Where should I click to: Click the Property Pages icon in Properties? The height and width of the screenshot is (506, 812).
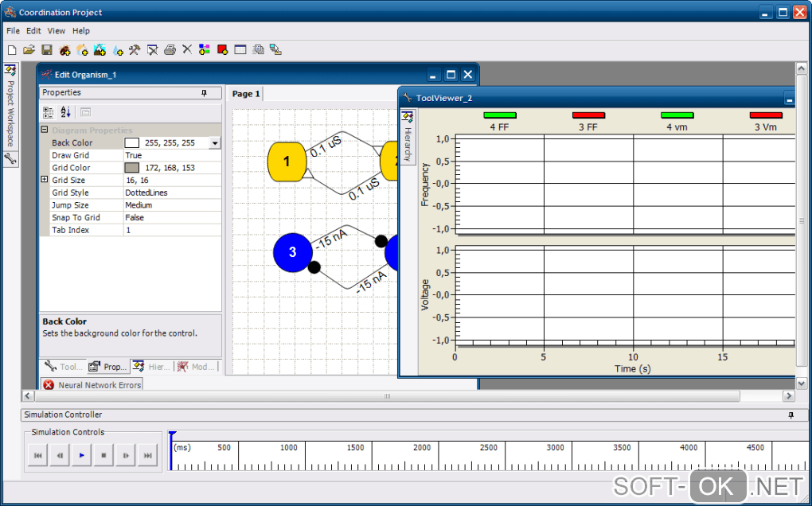85,112
